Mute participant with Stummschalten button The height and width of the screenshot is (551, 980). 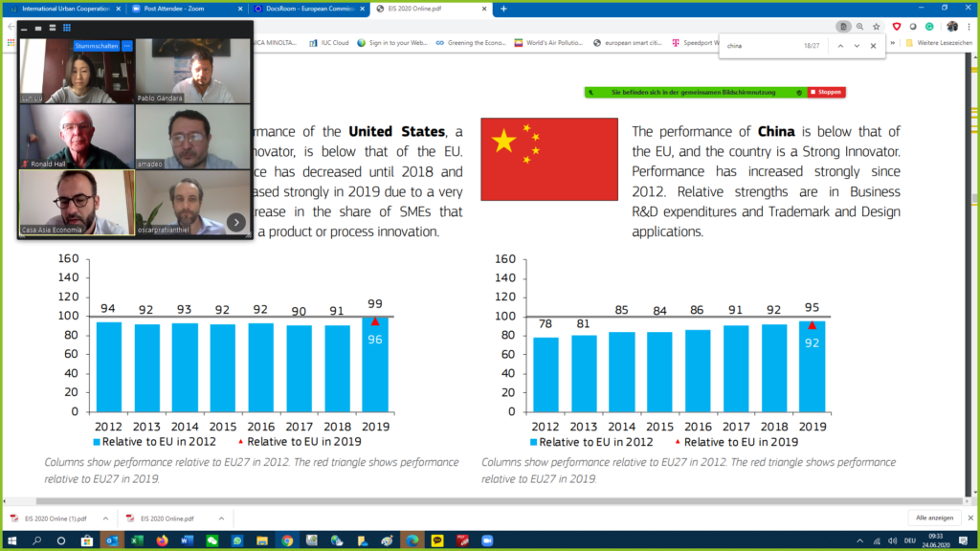pyautogui.click(x=95, y=46)
